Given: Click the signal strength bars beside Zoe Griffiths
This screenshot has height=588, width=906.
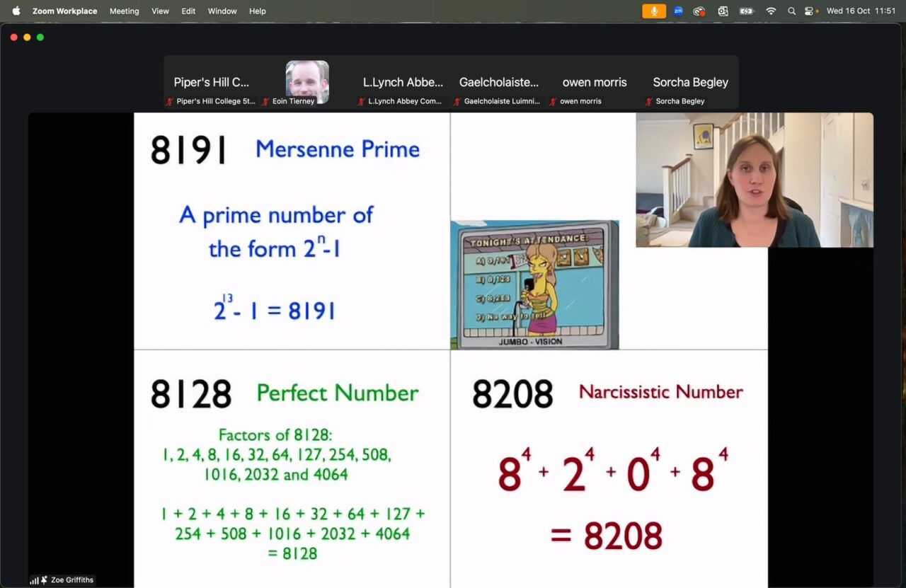Looking at the screenshot, I should click(x=34, y=580).
